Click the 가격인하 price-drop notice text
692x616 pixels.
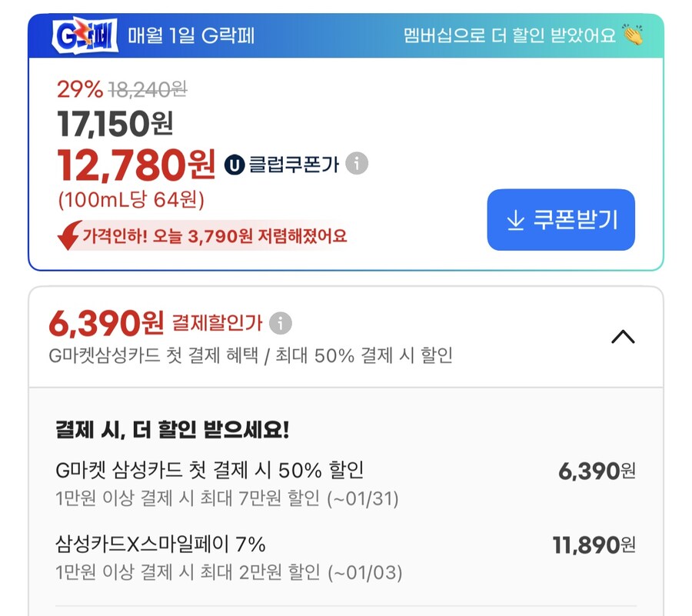[x=215, y=235]
